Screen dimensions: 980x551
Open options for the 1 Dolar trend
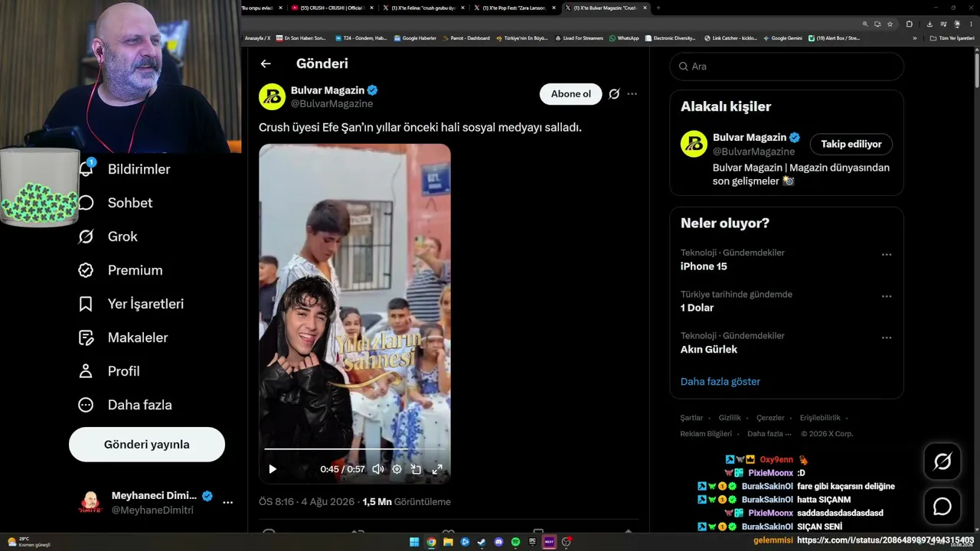(887, 296)
